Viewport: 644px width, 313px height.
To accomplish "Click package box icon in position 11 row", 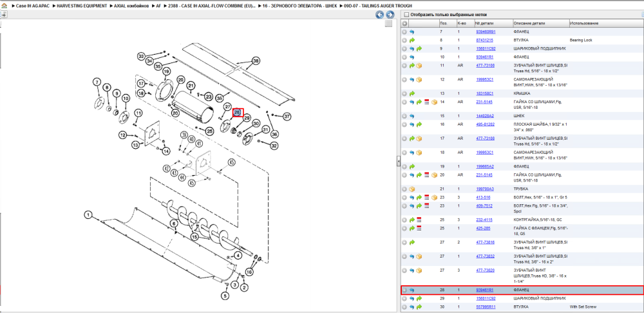I will point(419,65).
